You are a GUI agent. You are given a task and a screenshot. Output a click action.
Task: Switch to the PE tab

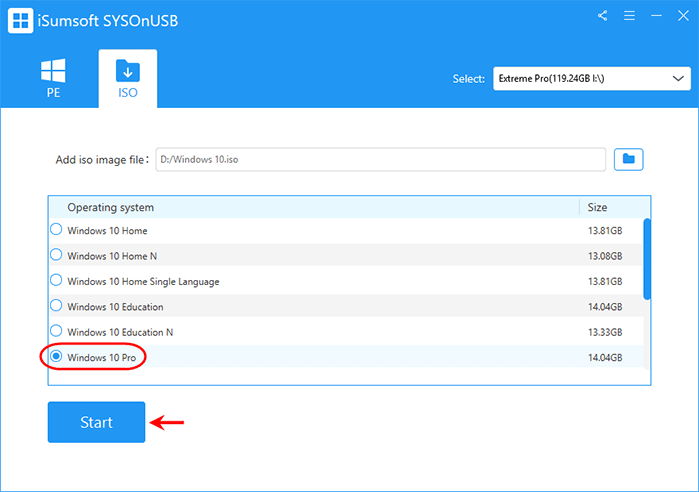[x=53, y=78]
